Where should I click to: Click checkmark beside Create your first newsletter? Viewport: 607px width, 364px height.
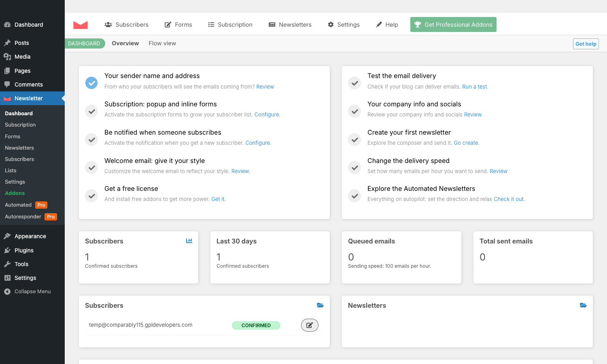(x=354, y=140)
